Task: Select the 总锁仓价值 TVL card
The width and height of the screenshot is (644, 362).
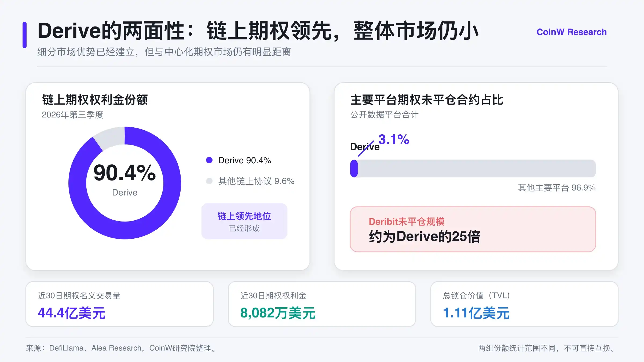Action: (x=524, y=304)
